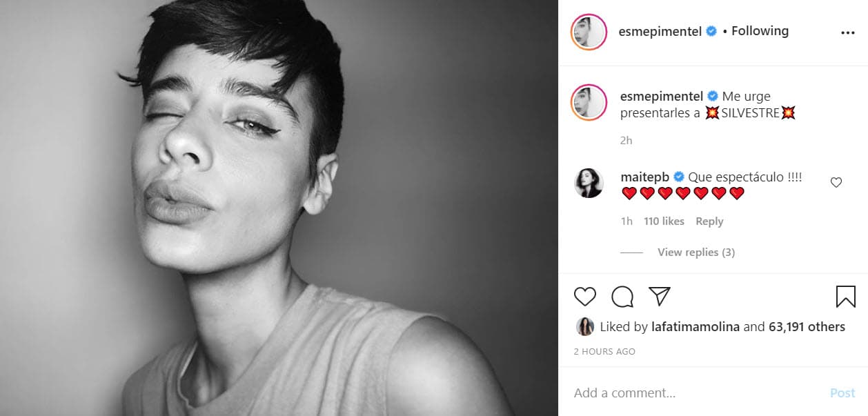The image size is (868, 416).
Task: Open esmepimentel's profile picture in the header
Action: pos(589,32)
